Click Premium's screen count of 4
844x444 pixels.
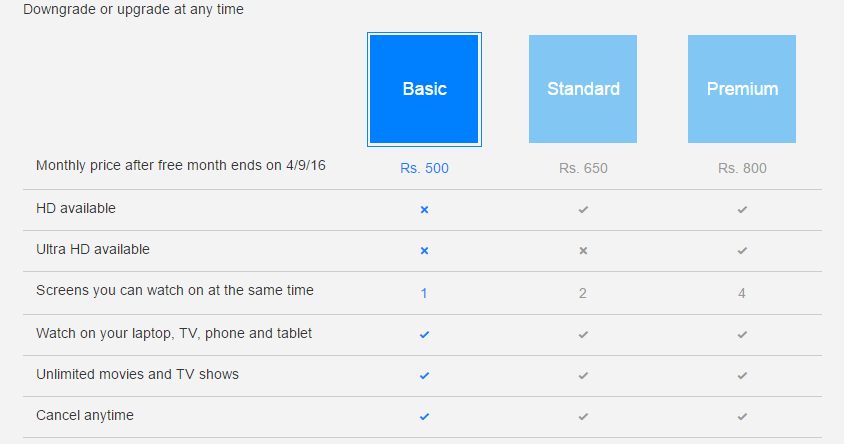(x=742, y=293)
